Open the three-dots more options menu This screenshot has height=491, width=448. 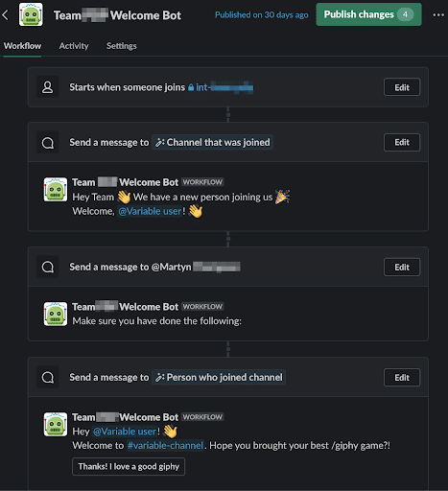pos(438,15)
